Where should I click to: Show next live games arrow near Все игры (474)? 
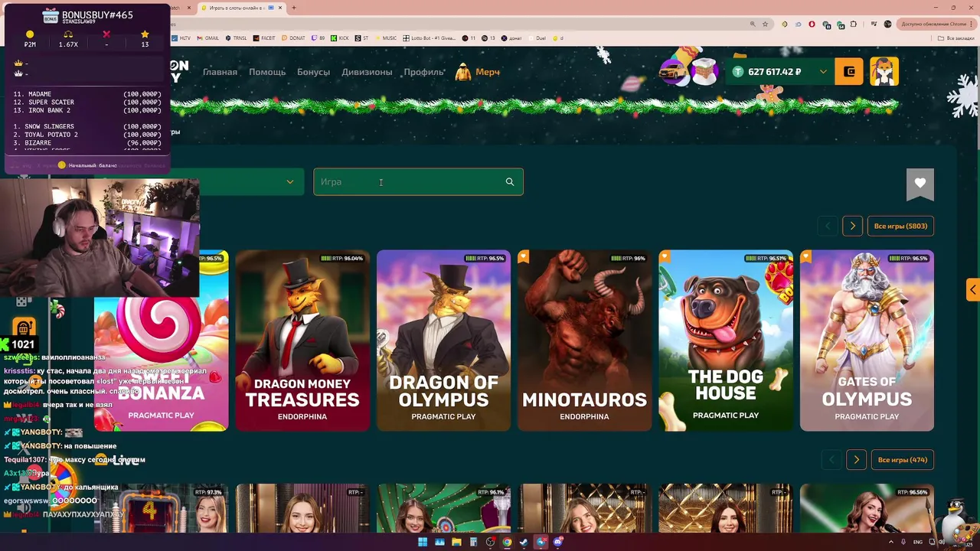click(856, 460)
